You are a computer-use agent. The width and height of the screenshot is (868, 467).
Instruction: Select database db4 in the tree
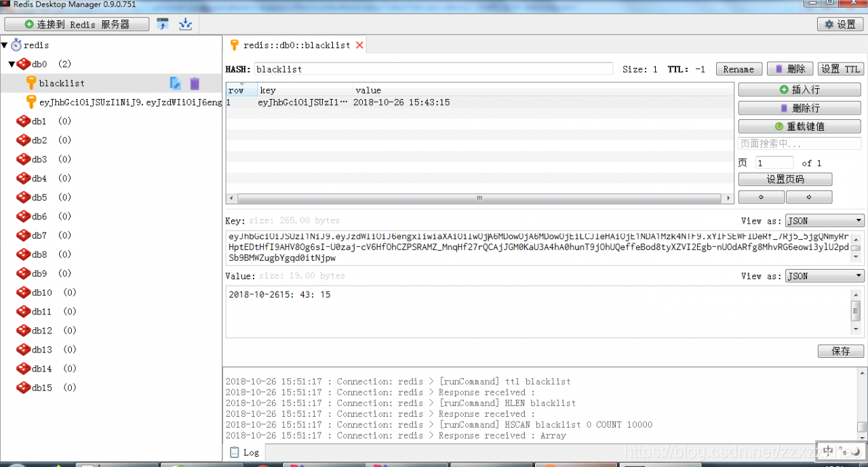44,178
